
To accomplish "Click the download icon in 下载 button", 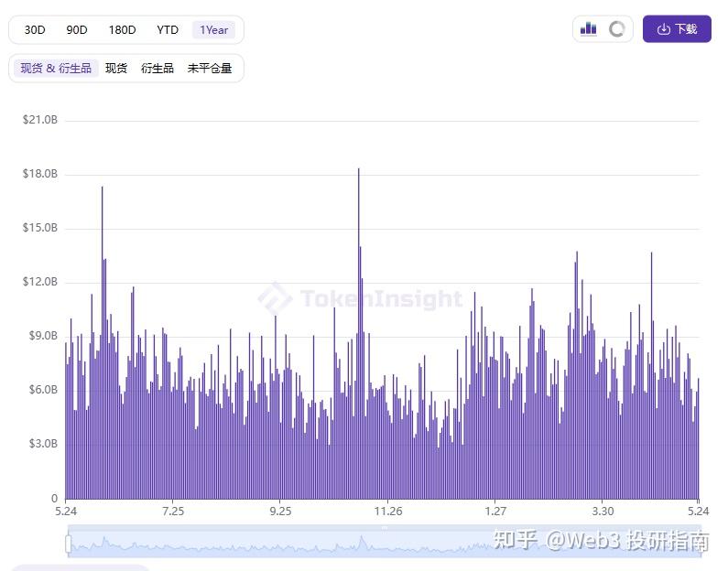I will tap(664, 29).
